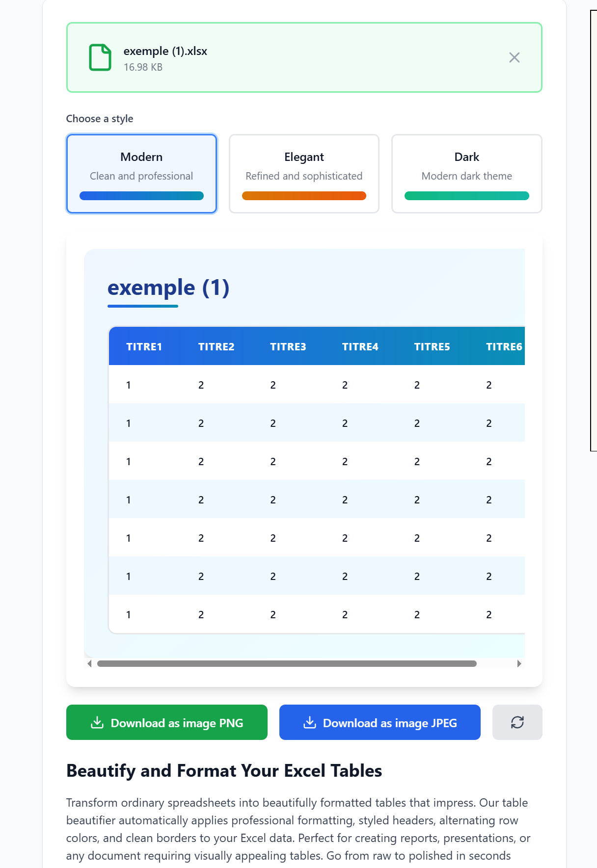Click the TITRE1 column header

click(x=144, y=346)
